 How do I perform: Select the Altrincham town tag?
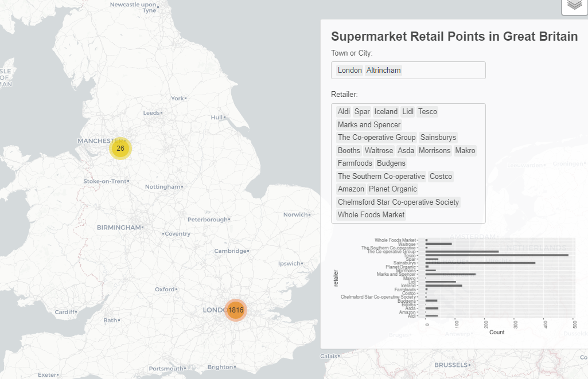coord(384,70)
